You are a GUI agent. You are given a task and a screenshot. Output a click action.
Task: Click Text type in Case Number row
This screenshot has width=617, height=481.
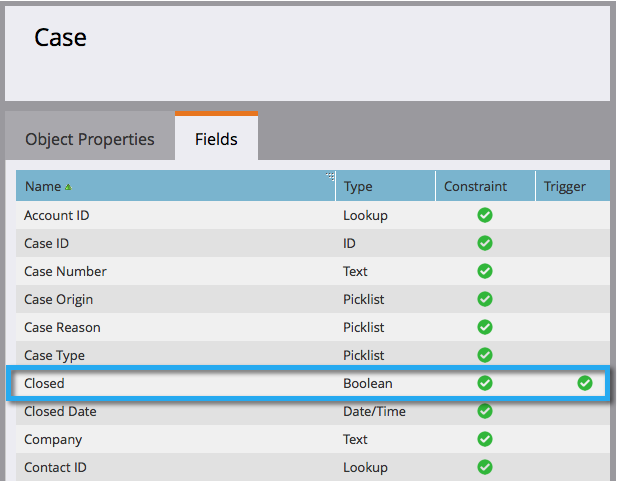355,271
